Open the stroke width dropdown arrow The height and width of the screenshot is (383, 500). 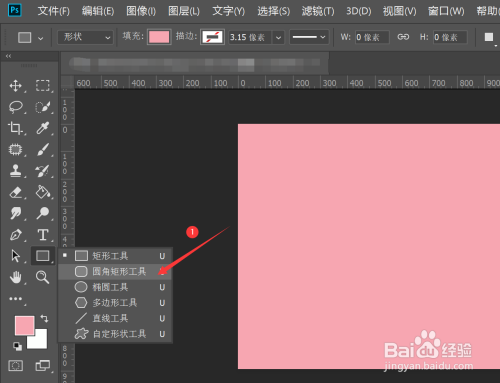coord(278,37)
